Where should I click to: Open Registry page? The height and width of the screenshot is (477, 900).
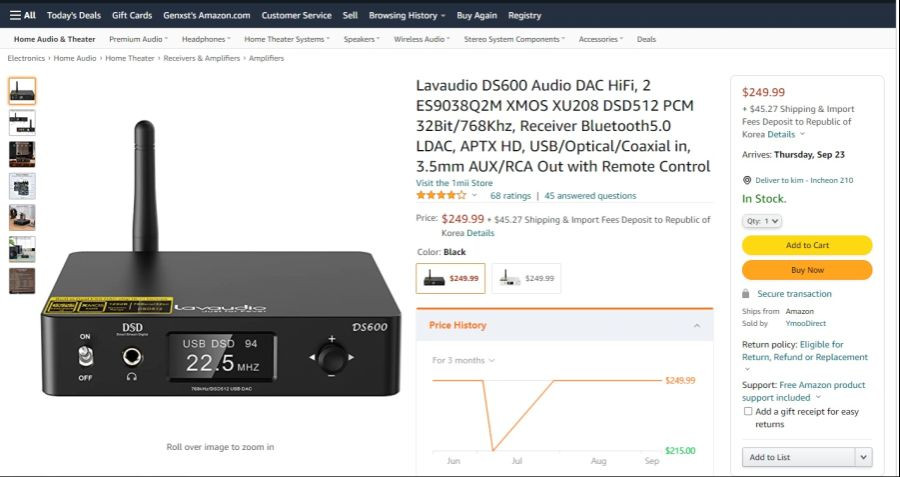click(x=524, y=15)
